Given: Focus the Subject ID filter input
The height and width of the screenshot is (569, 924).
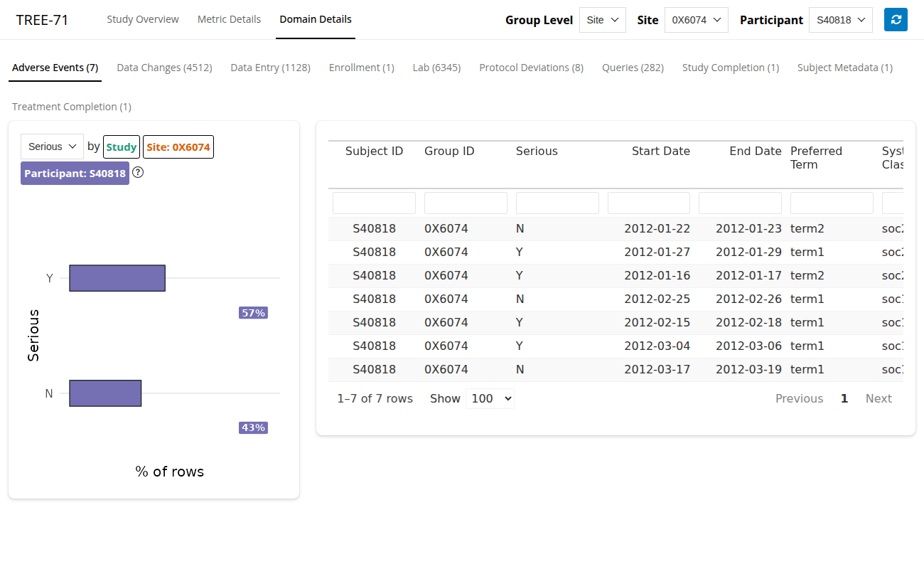Looking at the screenshot, I should (374, 203).
